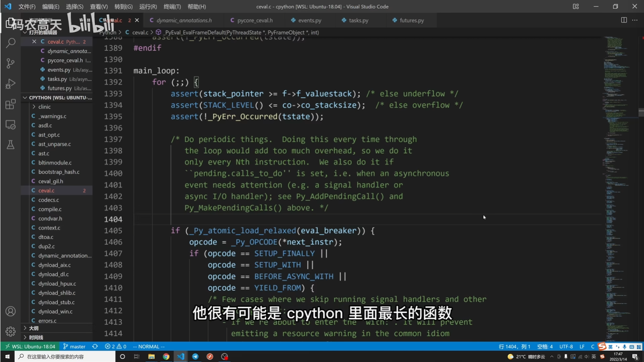Change end of line sequence LF

coord(582,346)
